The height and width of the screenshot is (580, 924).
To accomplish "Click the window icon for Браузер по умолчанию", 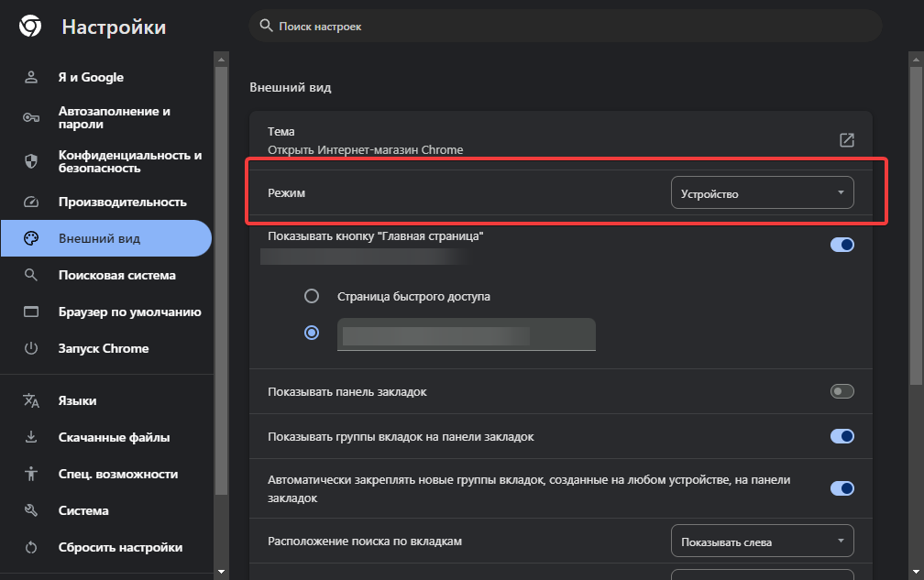I will pyautogui.click(x=30, y=312).
